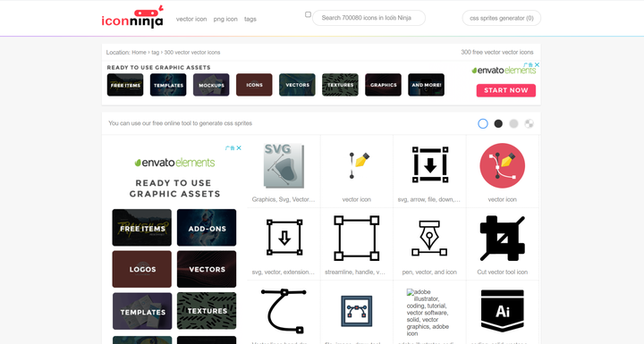
Task: Click the START NOW ad button
Action: (506, 90)
